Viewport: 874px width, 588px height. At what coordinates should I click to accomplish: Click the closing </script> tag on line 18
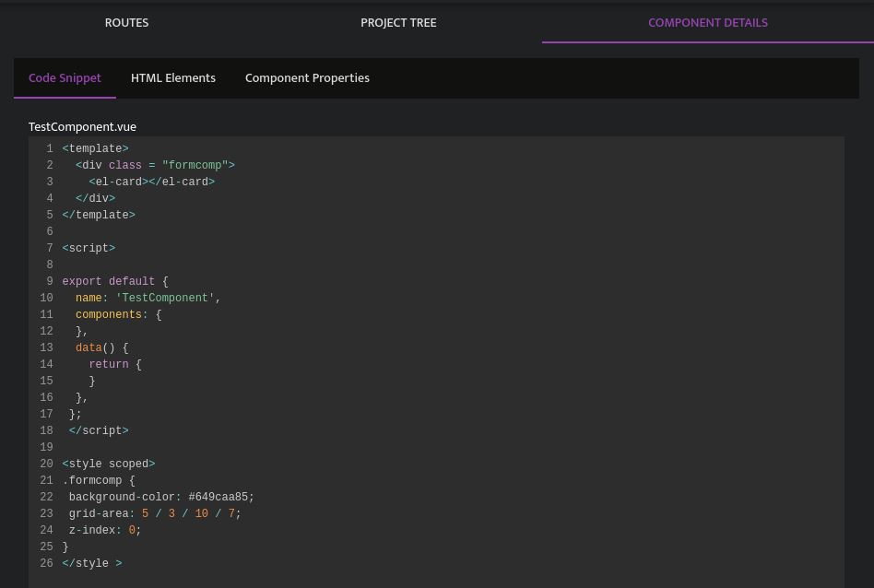pos(99,430)
